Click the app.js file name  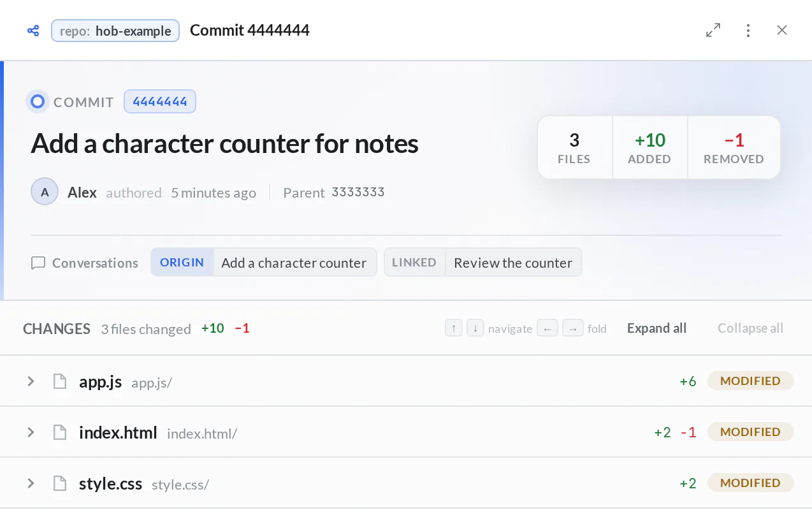101,382
